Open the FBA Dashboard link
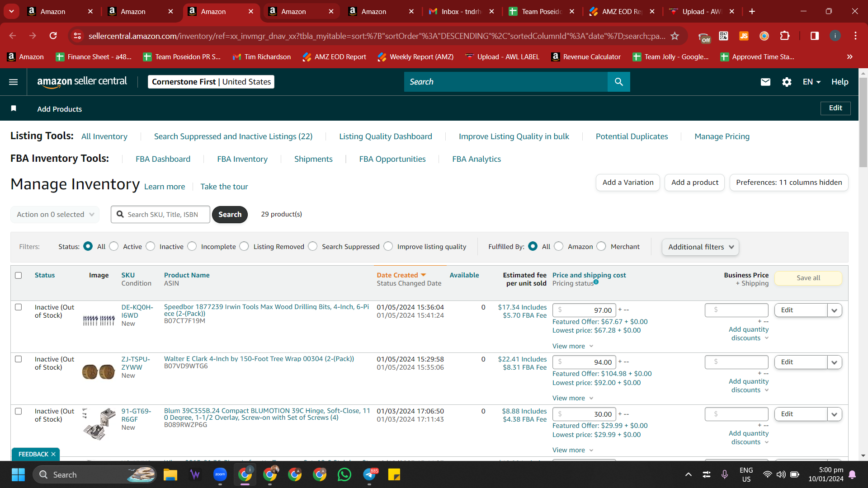This screenshot has width=868, height=488. (163, 159)
